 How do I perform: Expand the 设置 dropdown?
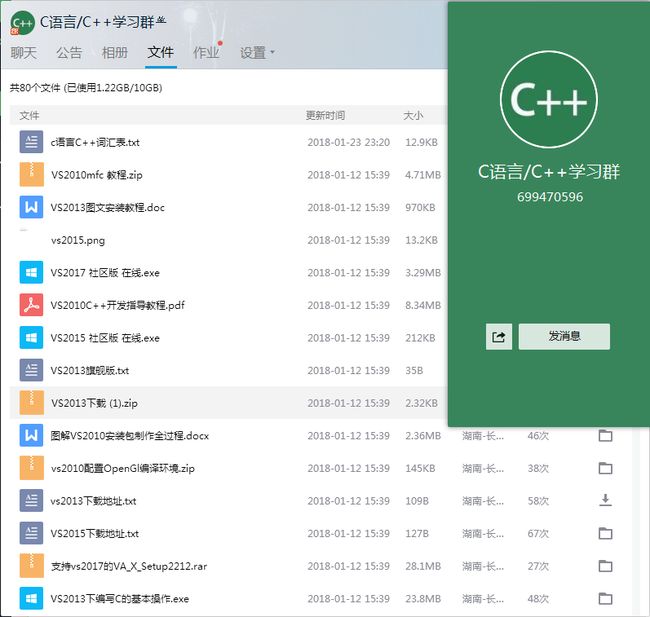(x=257, y=53)
